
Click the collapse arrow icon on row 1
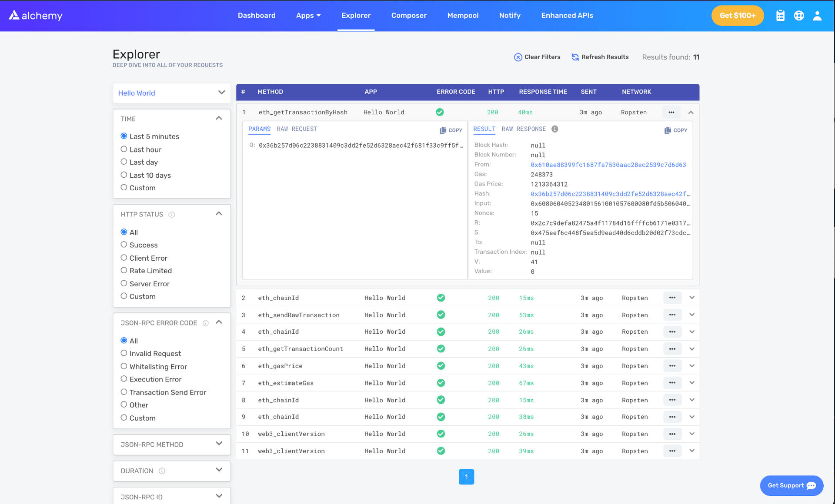tap(691, 112)
